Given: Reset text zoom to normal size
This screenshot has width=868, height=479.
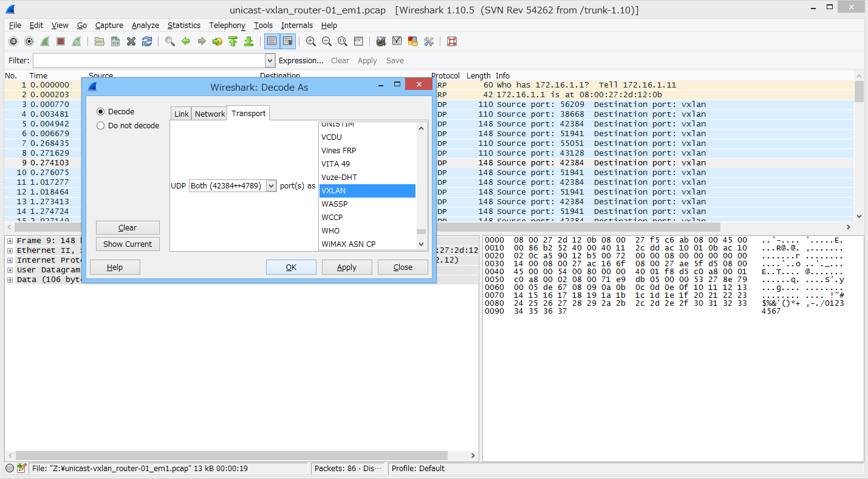Looking at the screenshot, I should 343,41.
